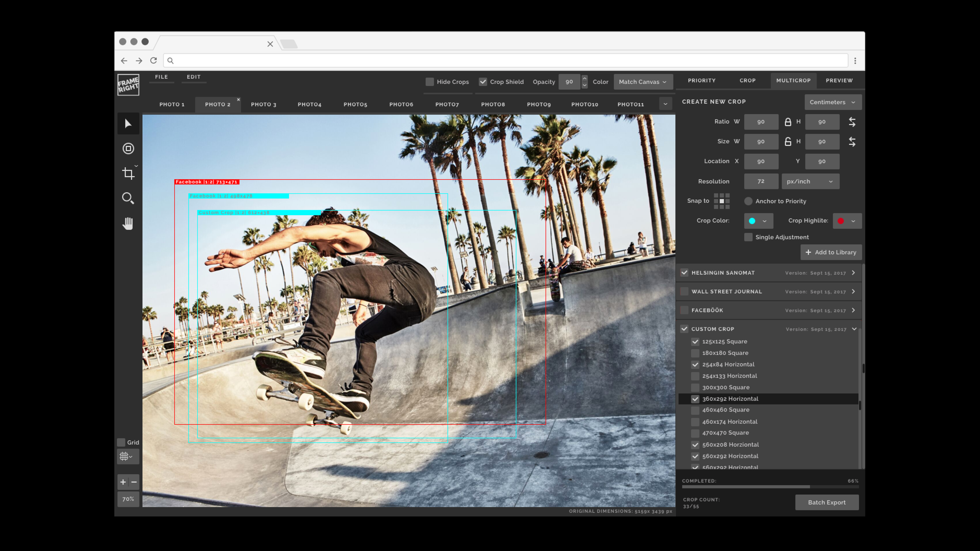This screenshot has width=980, height=551.
Task: Select the arrow pointer tool
Action: point(128,124)
